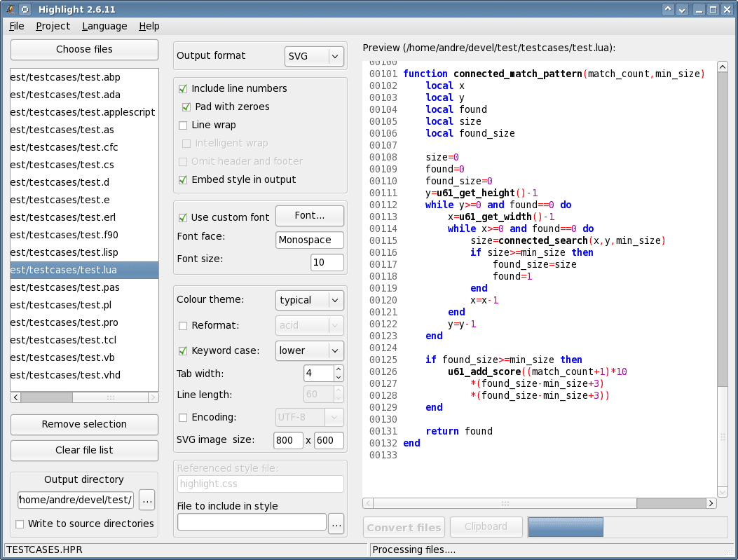The image size is (738, 560).
Task: Select test.f90 in file list
Action: [x=84, y=235]
